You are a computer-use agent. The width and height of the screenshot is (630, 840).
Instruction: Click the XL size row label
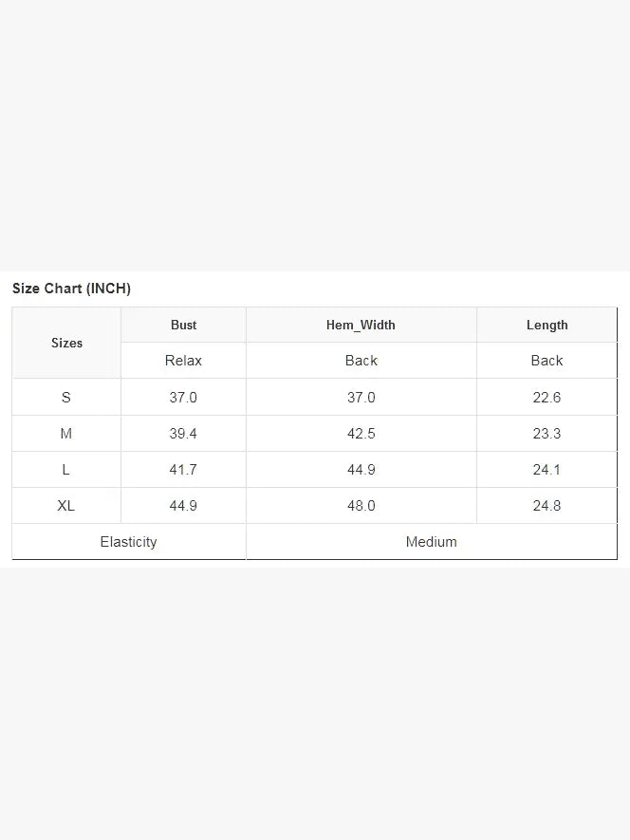66,506
